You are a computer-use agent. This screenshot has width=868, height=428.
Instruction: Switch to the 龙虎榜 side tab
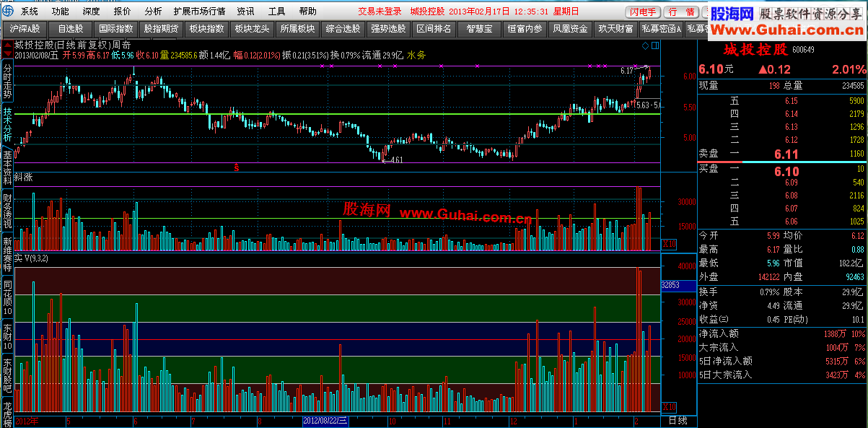pyautogui.click(x=7, y=414)
